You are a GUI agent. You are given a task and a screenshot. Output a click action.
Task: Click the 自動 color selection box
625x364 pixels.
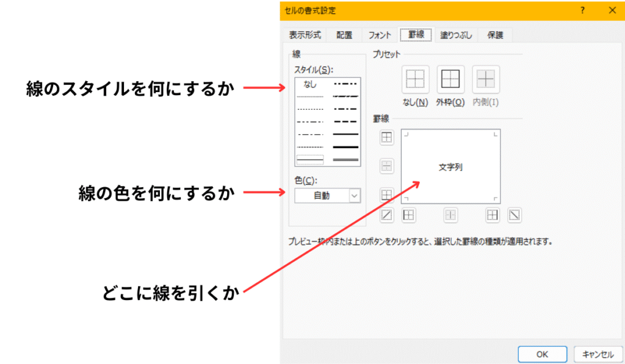pyautogui.click(x=321, y=196)
